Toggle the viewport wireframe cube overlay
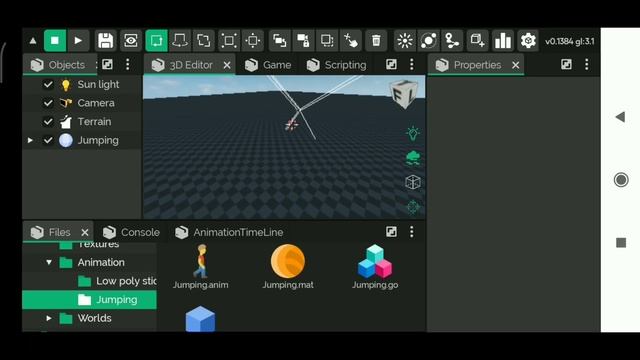 pos(413,182)
